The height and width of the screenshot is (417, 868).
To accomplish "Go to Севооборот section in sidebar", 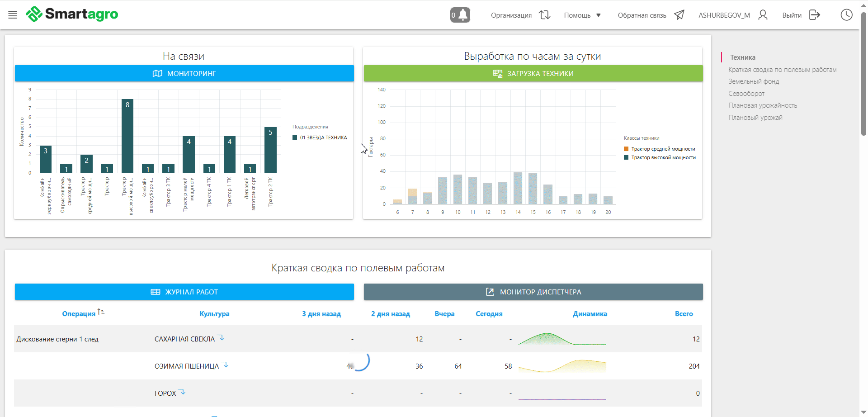I will tap(746, 94).
